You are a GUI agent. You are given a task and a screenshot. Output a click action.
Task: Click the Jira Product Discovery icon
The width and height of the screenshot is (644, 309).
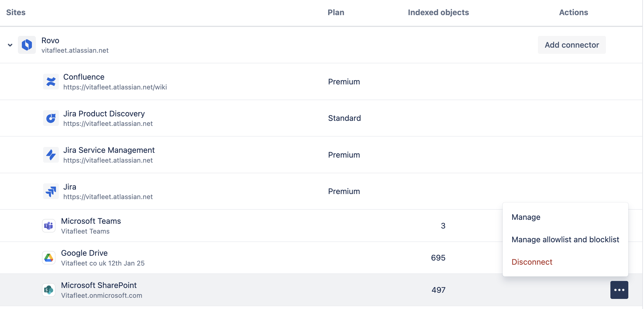click(51, 118)
